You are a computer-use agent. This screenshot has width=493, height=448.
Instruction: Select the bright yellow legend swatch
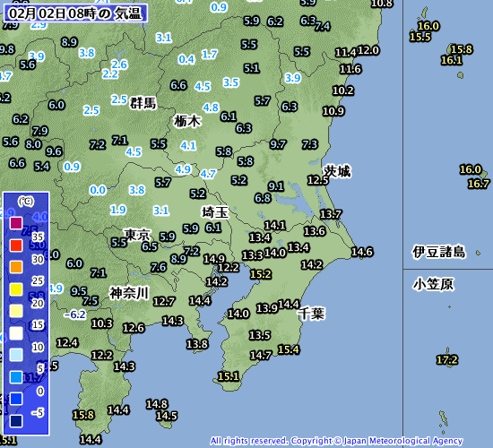[16, 289]
